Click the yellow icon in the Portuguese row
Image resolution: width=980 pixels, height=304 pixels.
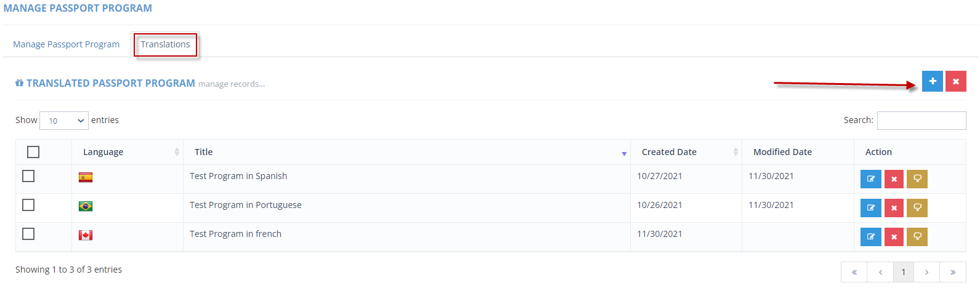click(917, 208)
